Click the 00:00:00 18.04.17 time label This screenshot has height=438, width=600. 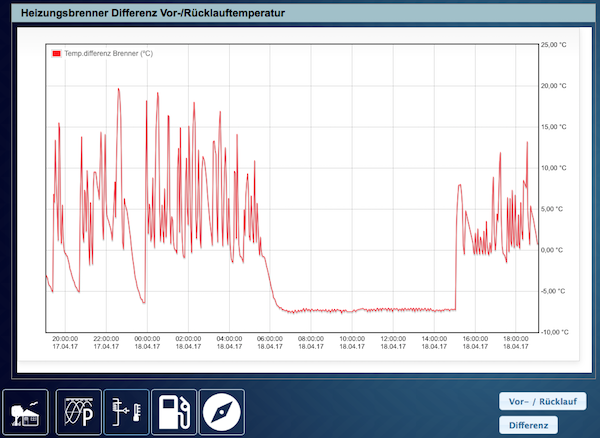pyautogui.click(x=147, y=343)
